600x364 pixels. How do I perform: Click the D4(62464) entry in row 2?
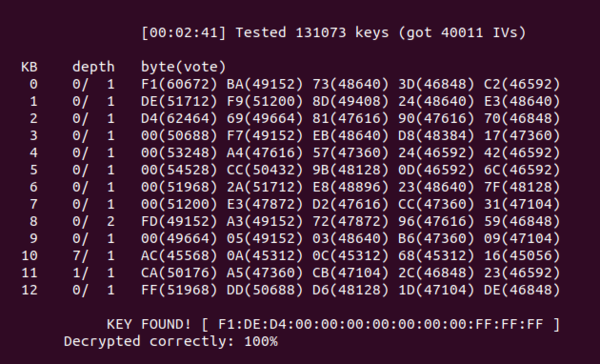pos(179,118)
